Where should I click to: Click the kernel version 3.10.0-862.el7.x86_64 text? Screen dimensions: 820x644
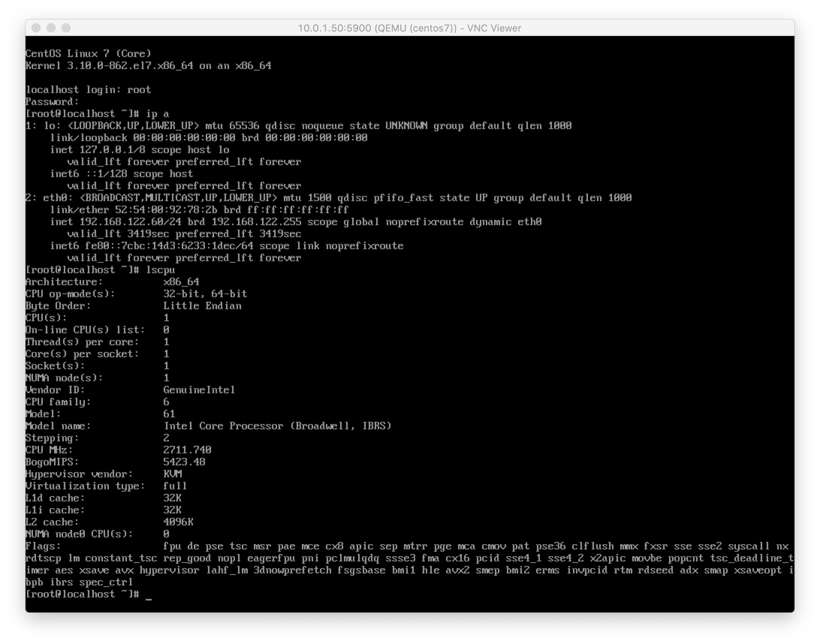click(x=131, y=66)
